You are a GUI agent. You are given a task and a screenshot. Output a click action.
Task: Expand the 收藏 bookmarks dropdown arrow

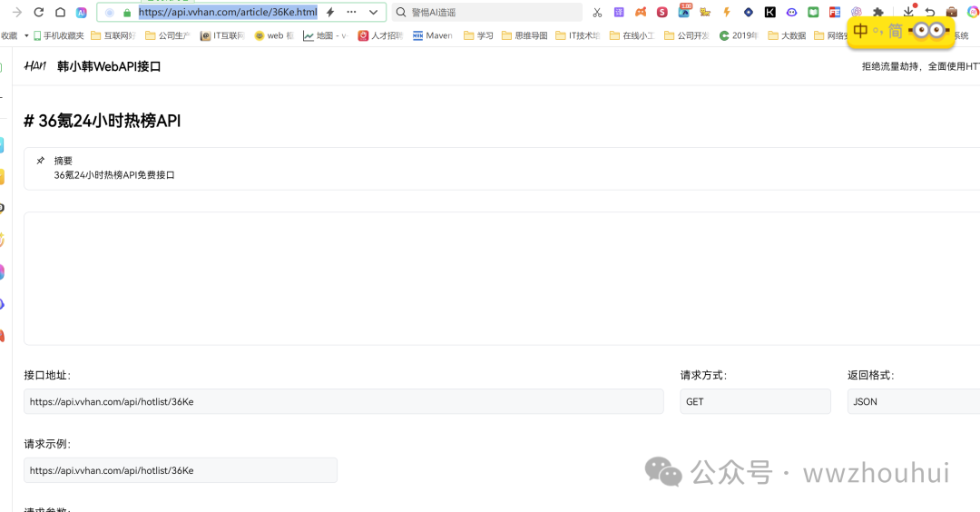click(26, 35)
